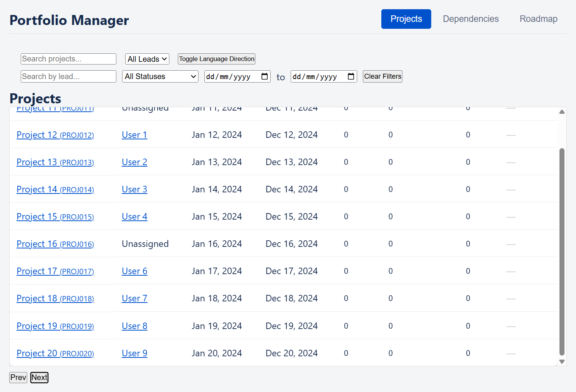Go to the previous page with Prev
This screenshot has height=392, width=576.
pos(18,377)
